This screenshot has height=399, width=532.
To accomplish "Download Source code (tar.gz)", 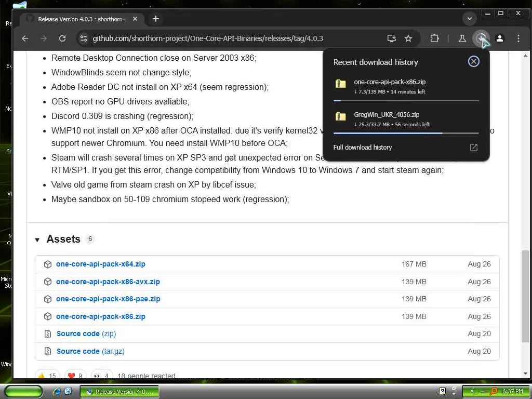I will click(90, 351).
